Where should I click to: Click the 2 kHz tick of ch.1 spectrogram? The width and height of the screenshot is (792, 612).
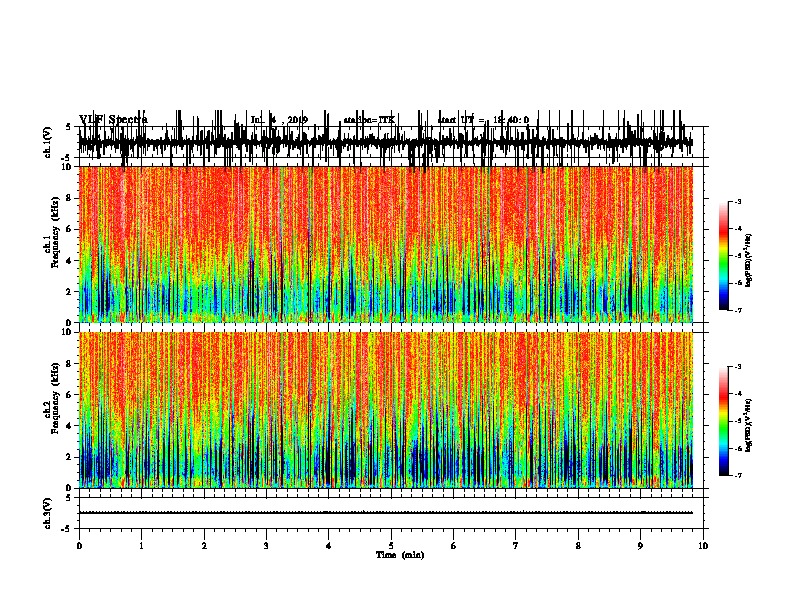point(69,292)
